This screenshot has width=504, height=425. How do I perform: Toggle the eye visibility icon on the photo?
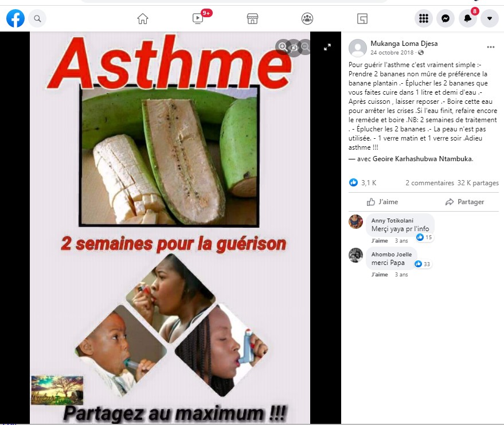click(x=294, y=48)
